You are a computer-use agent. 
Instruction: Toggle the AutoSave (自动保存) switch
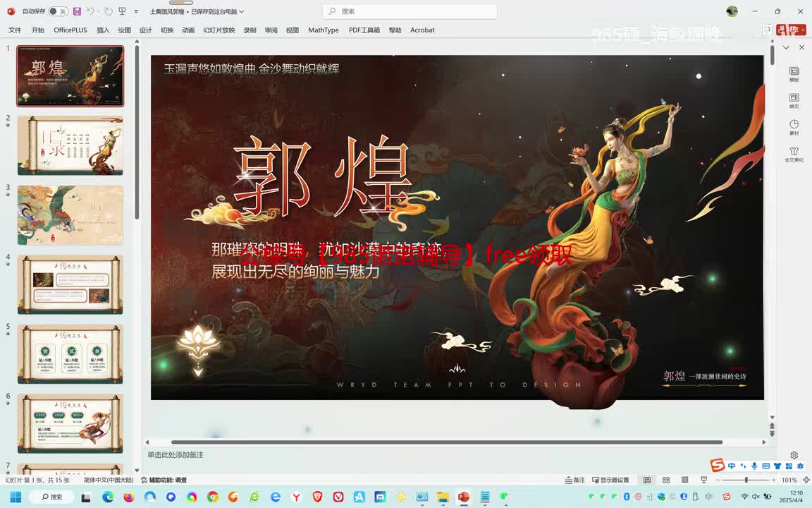point(58,11)
